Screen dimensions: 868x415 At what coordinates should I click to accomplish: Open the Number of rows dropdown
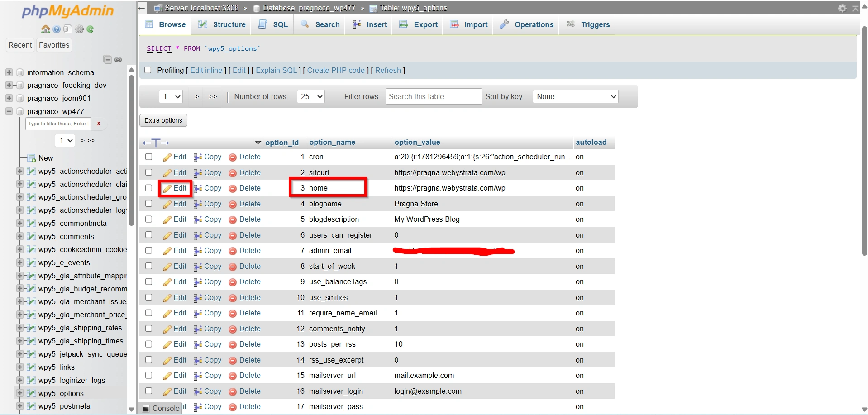(310, 96)
